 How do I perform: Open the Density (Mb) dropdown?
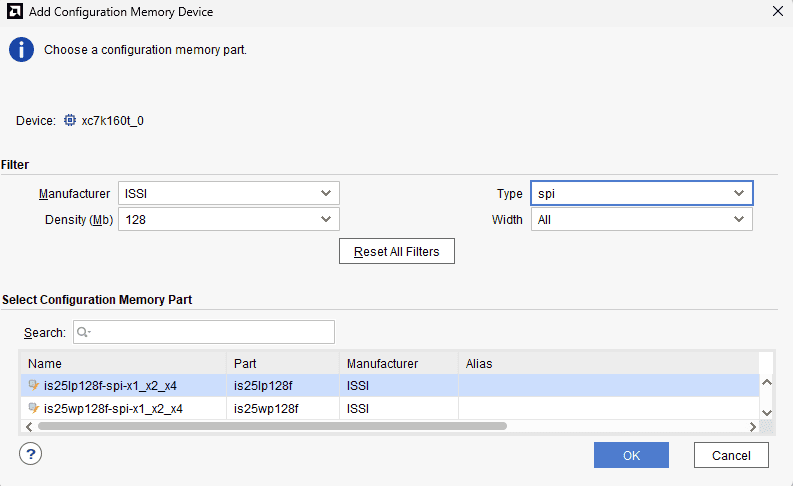pyautogui.click(x=228, y=219)
